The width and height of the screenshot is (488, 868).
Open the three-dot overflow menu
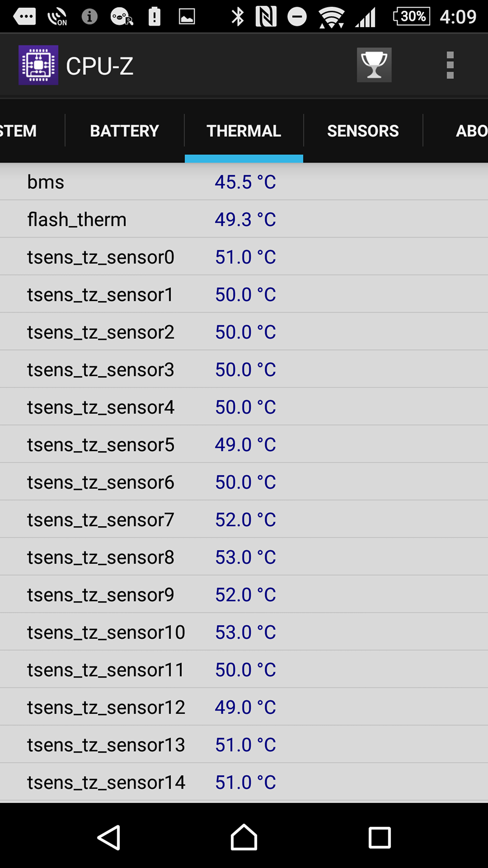click(450, 65)
